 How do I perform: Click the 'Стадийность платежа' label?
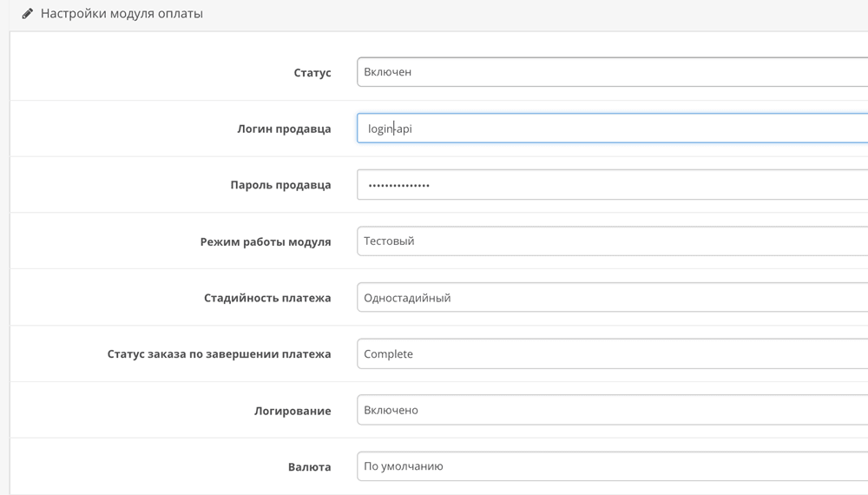click(x=267, y=298)
